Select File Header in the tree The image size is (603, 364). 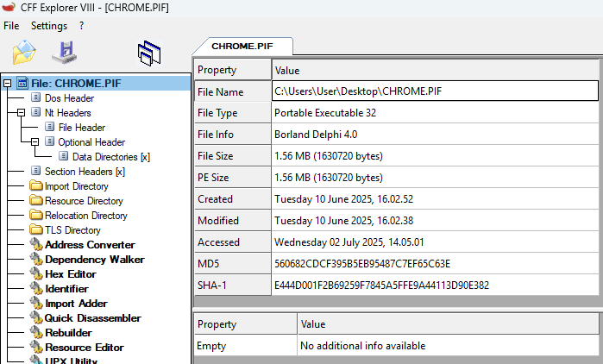pos(82,127)
